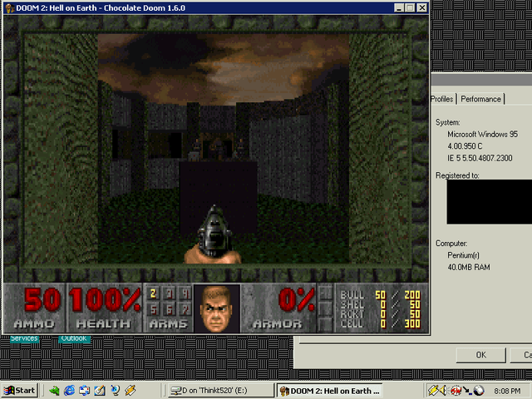Click the CELL ammo row 0 / 300
532x399 pixels.
coord(381,324)
